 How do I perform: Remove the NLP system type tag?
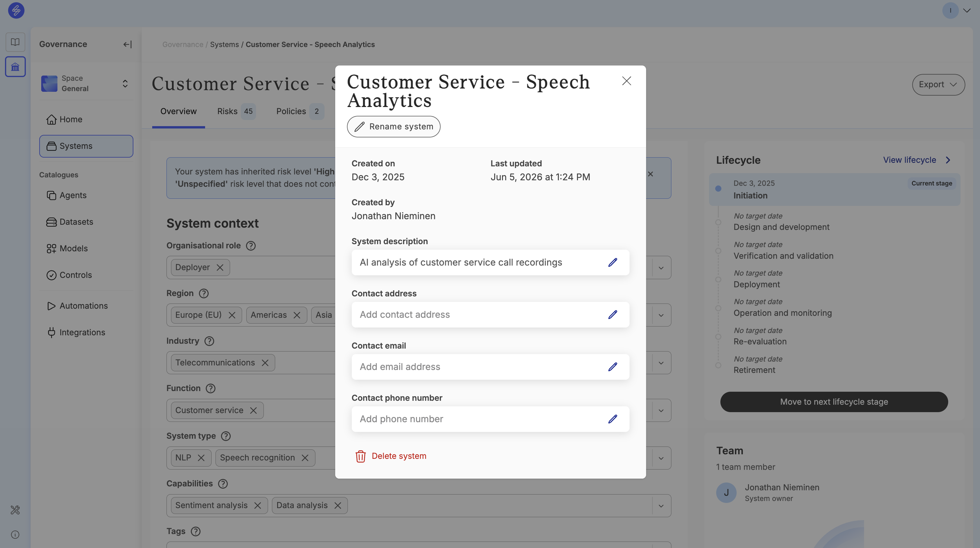201,458
